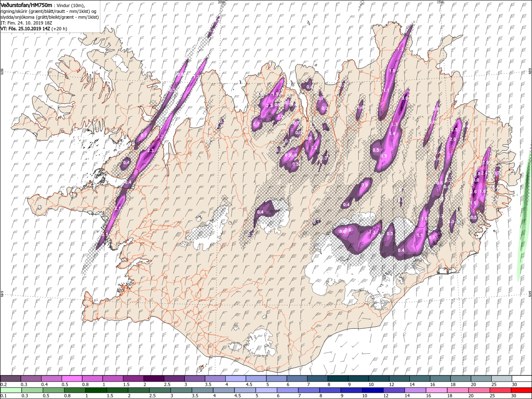Viewport: 532px width, 399px height.
Task: Select the 0.8 swatch in upper snow scale
Action: tap(92, 379)
